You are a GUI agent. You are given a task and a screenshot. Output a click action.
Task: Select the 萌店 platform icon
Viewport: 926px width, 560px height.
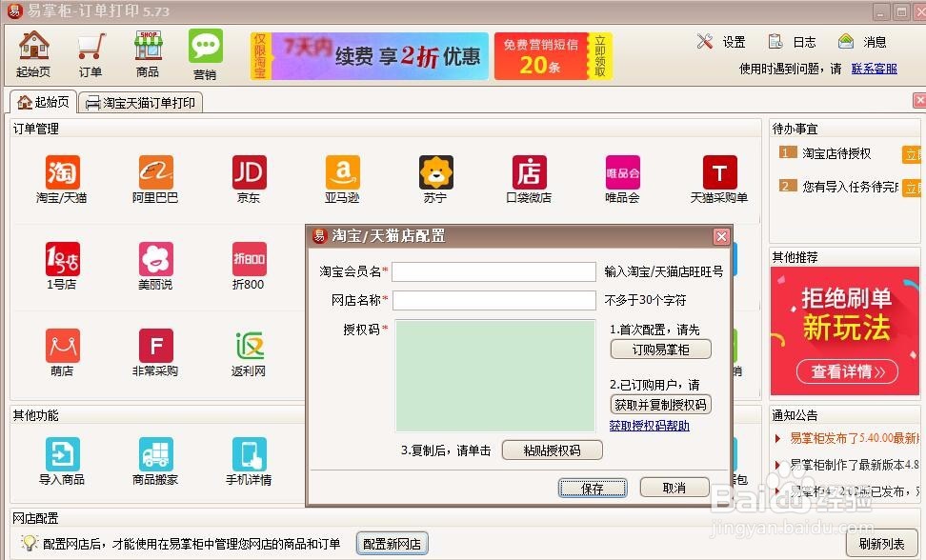click(x=62, y=352)
